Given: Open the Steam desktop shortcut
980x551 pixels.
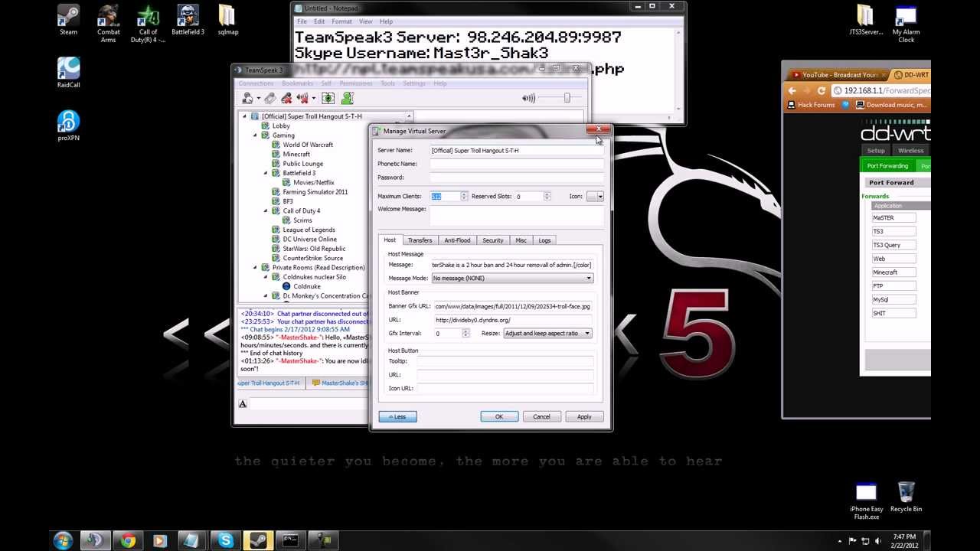Looking at the screenshot, I should pos(69,19).
